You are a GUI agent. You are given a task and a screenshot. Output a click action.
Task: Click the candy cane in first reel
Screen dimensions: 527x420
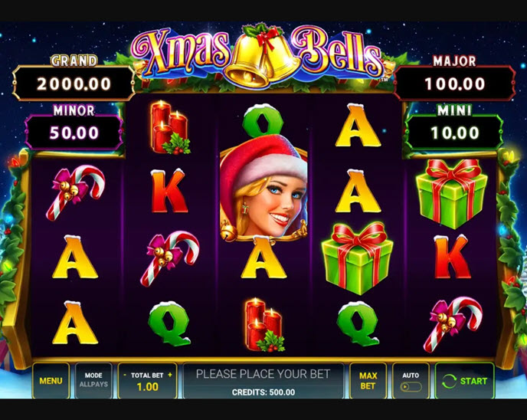point(75,192)
